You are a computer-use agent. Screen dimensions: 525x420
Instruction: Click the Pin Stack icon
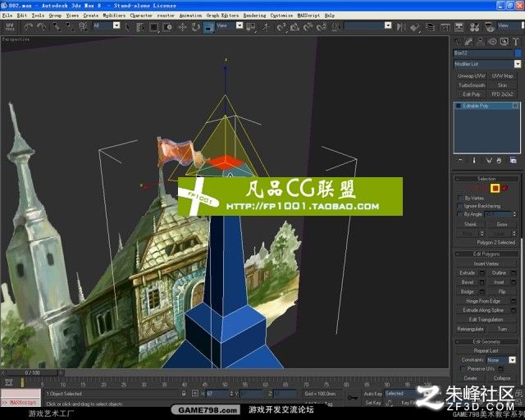click(461, 161)
